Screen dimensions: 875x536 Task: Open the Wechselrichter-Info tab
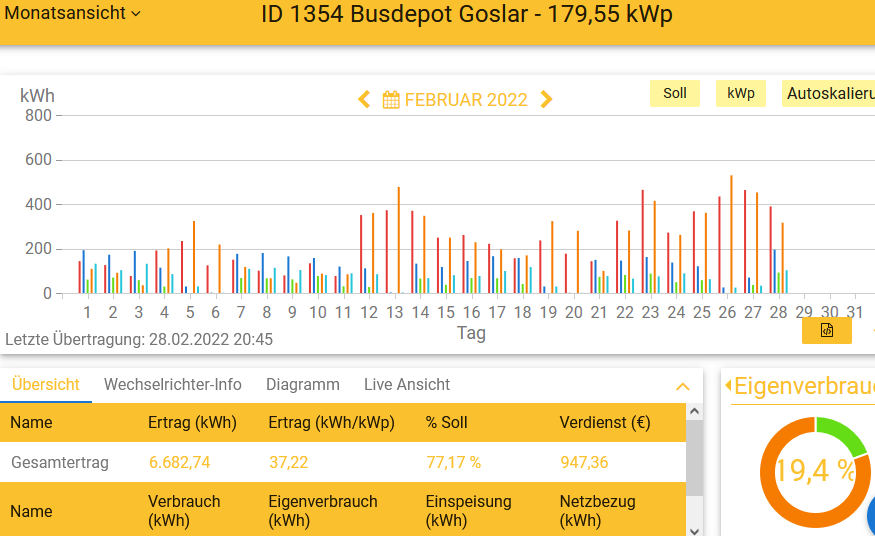coord(172,385)
